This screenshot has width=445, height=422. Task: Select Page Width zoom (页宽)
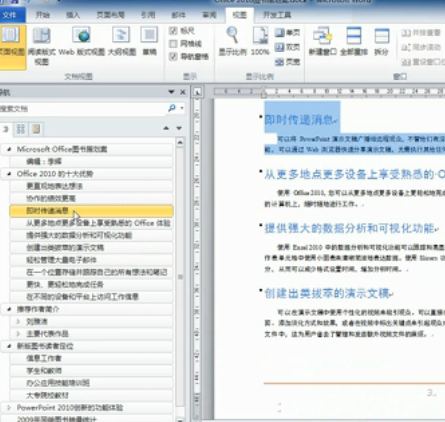point(287,62)
